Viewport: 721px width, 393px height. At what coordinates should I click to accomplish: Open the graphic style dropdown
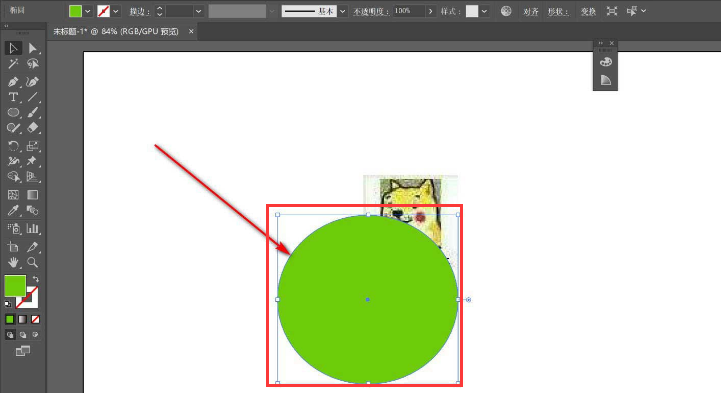tap(484, 11)
